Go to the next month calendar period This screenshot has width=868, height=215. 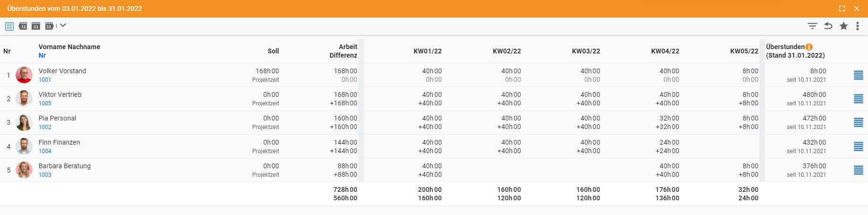pos(49,26)
